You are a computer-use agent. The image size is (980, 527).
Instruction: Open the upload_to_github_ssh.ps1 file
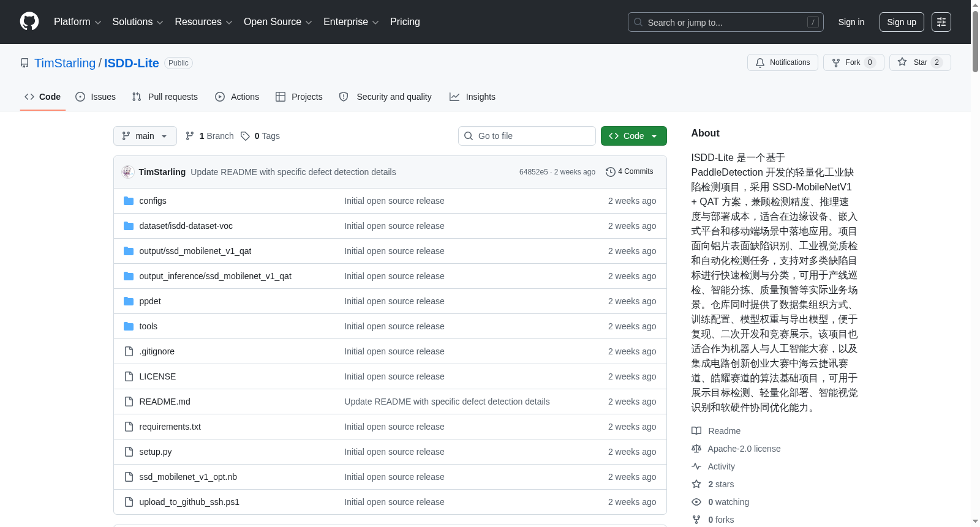pos(189,502)
